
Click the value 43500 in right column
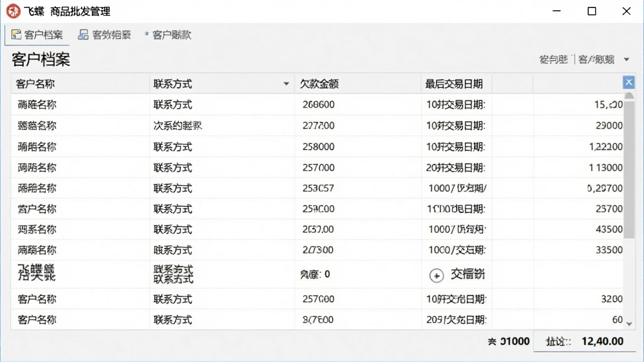[609, 229]
